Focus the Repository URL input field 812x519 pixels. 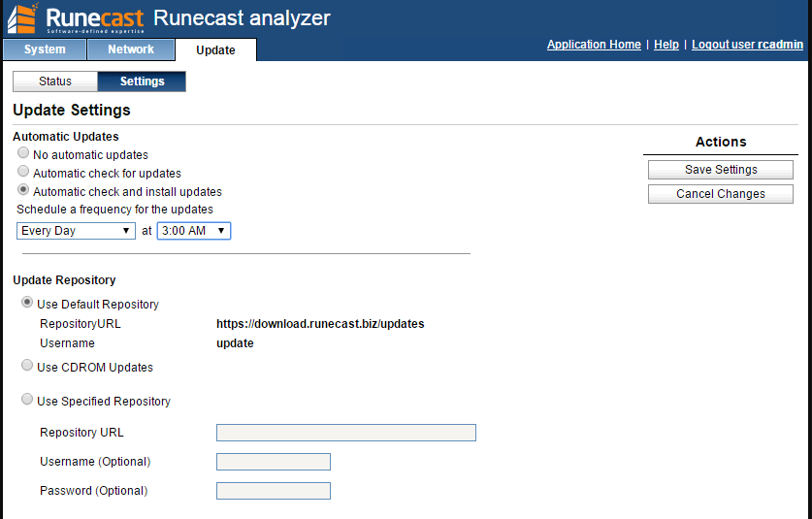point(345,433)
